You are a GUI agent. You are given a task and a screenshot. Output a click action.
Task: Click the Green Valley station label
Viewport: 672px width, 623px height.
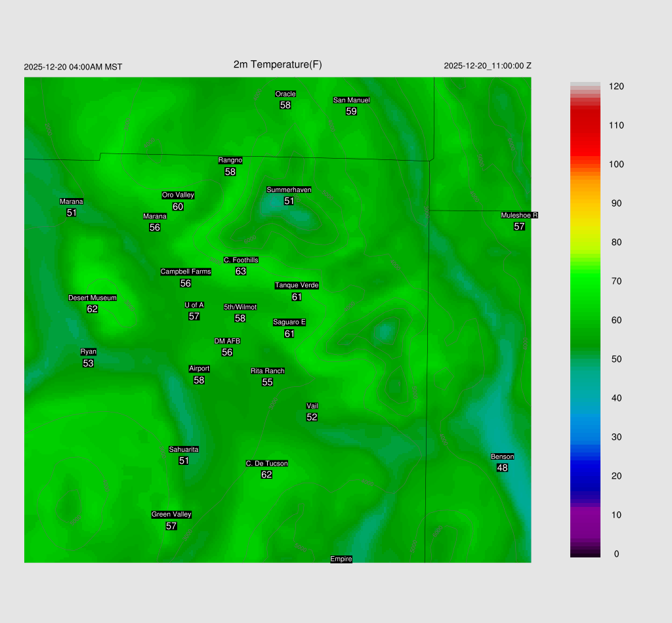click(171, 514)
